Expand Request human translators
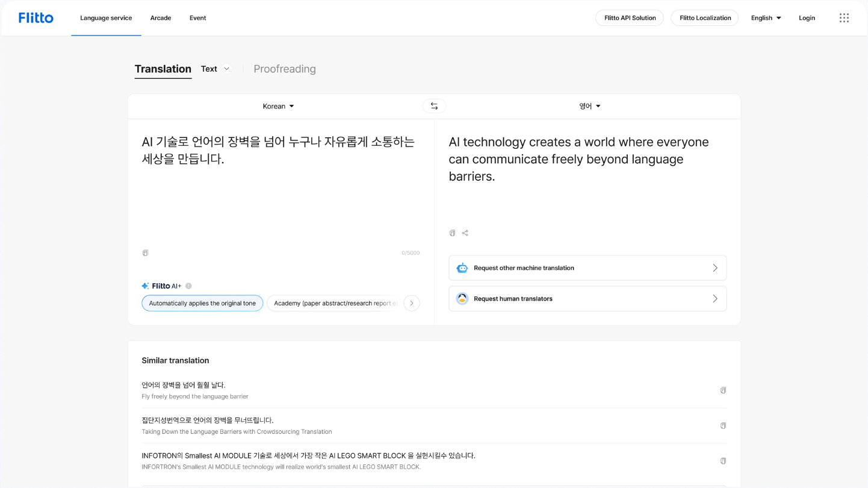 tap(587, 299)
